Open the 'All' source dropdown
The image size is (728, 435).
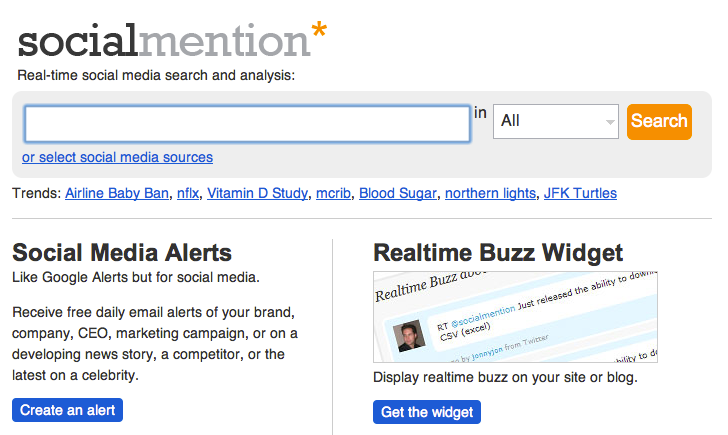point(556,121)
